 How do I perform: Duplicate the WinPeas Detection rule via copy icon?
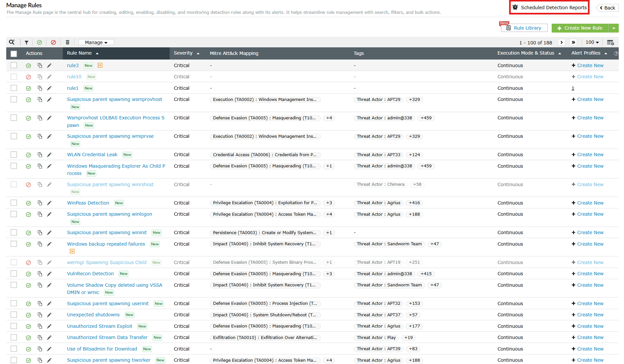tap(40, 203)
